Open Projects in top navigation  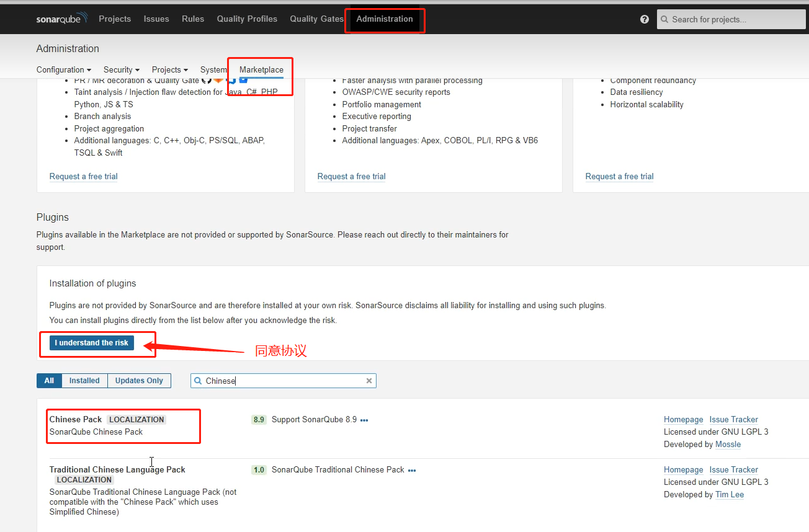click(x=115, y=19)
